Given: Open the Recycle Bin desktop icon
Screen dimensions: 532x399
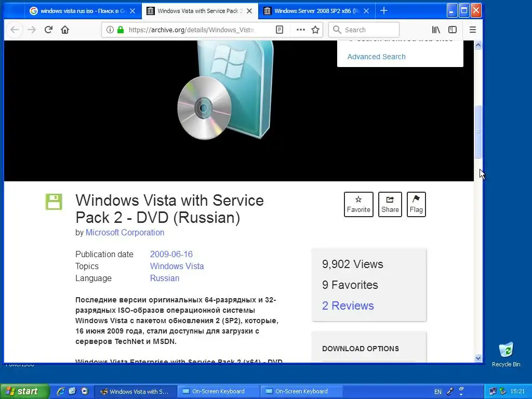Looking at the screenshot, I should pos(506,354).
